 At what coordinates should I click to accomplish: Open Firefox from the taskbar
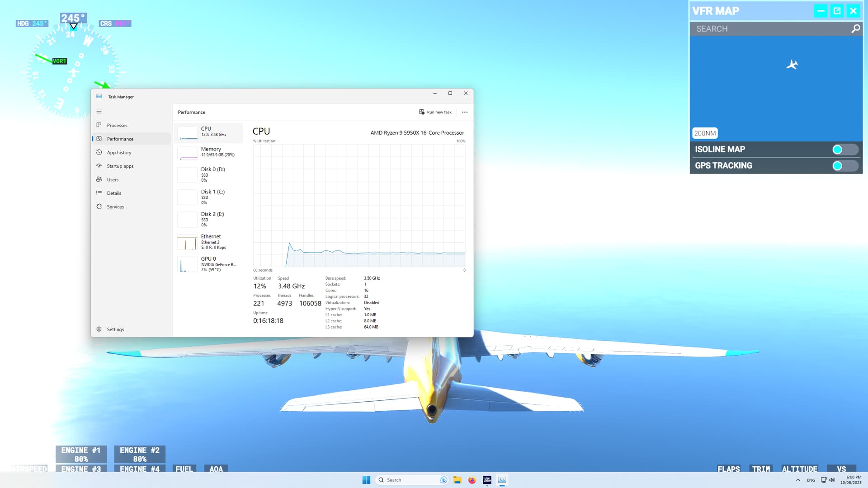coord(472,480)
